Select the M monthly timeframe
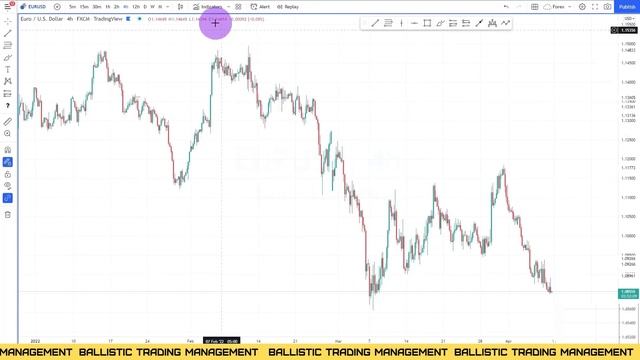The width and height of the screenshot is (640, 360). [x=160, y=7]
